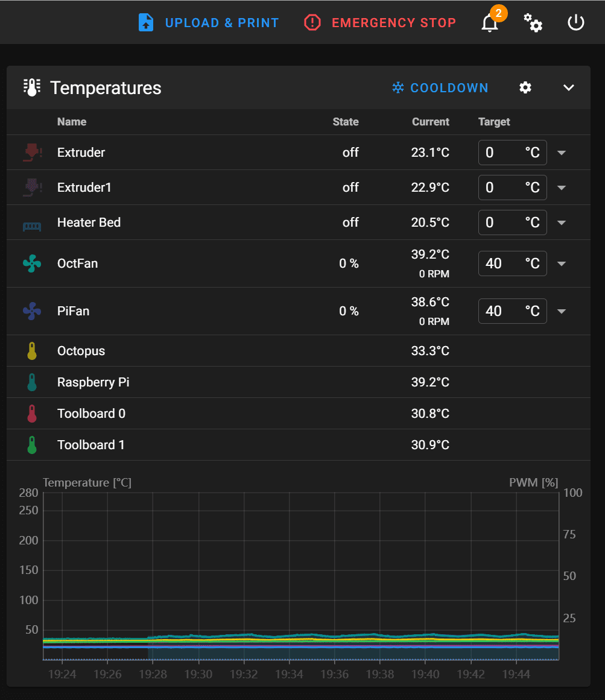The height and width of the screenshot is (700, 605).
Task: Click the Octopus reading 33.3°C
Action: [430, 351]
